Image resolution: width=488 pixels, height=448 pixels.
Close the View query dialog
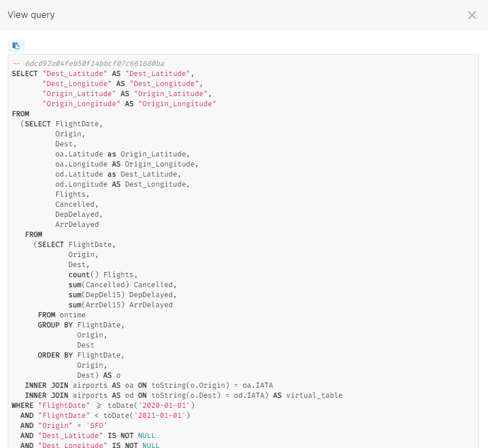472,15
